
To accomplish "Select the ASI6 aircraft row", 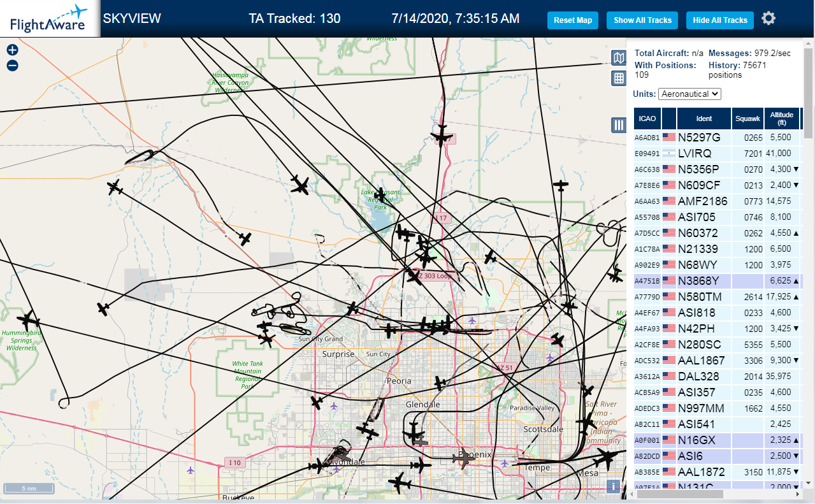I will (x=718, y=456).
